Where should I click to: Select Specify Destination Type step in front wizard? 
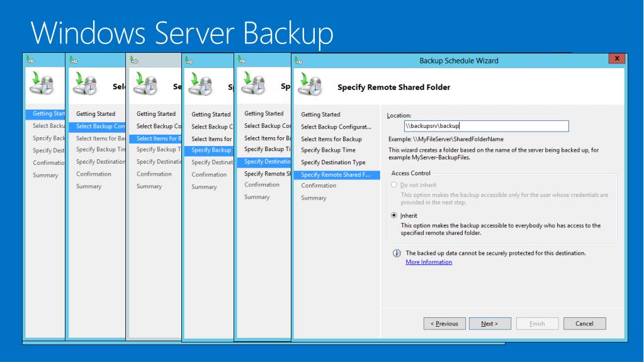(x=333, y=162)
